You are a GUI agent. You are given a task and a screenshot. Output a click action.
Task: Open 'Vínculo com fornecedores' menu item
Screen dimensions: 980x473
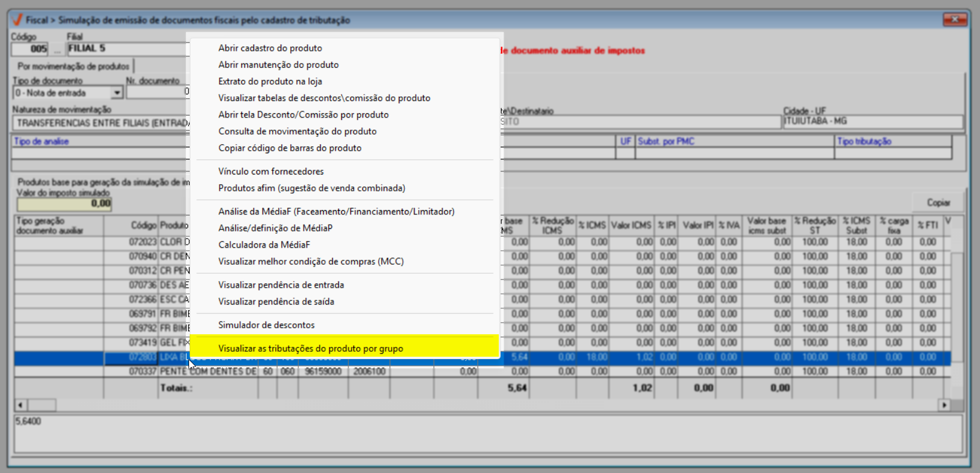[271, 171]
